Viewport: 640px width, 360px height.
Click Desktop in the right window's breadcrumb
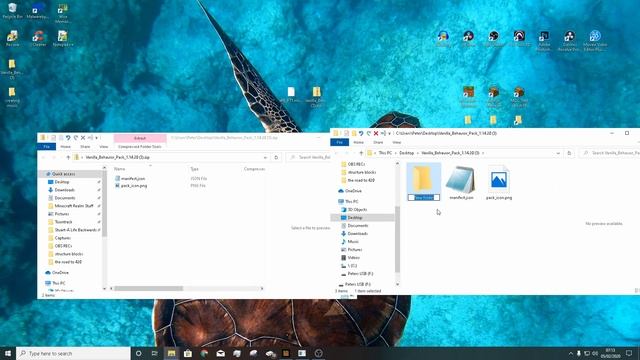tap(407, 153)
